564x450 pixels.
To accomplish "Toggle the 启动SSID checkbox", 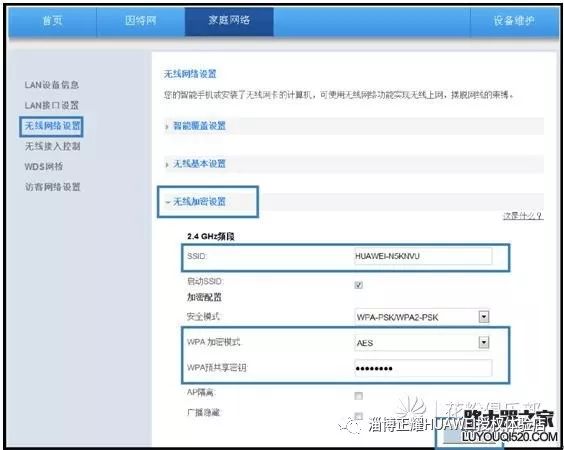I will (x=359, y=285).
